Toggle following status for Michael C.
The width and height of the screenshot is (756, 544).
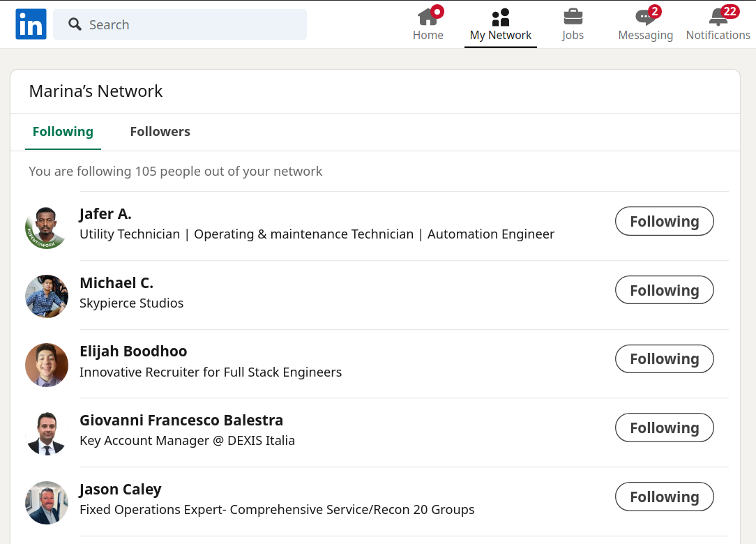664,289
